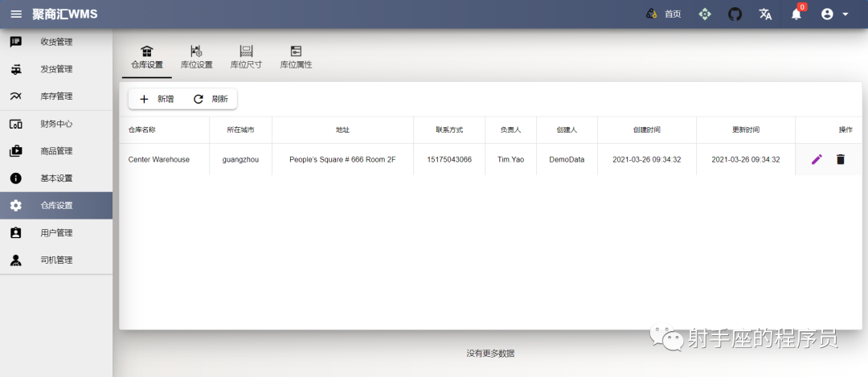This screenshot has height=377, width=868.
Task: Open 收货管理 in the sidebar
Action: (x=56, y=42)
